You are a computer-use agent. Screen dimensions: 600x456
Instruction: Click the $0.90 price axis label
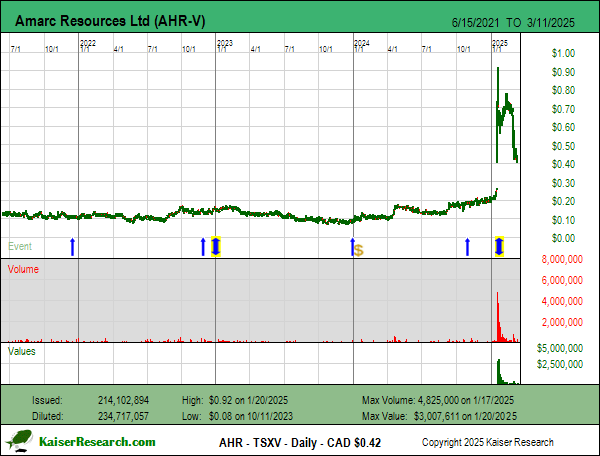point(563,72)
